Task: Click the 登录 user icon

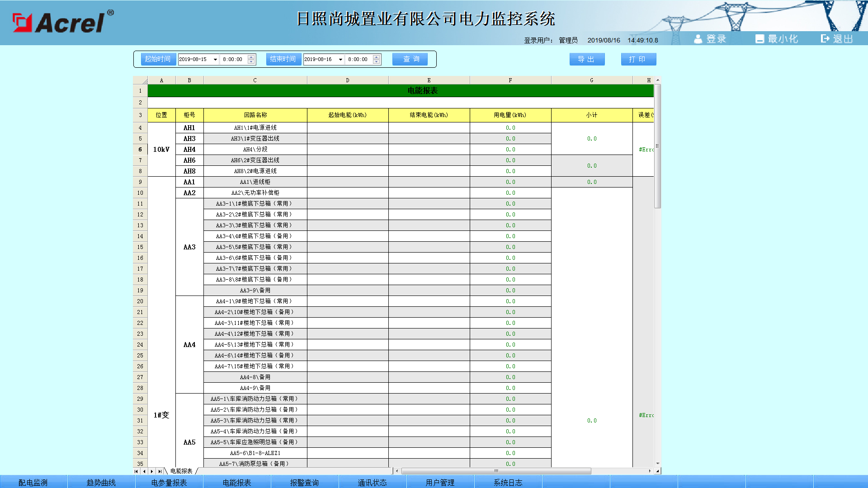Action: [698, 39]
